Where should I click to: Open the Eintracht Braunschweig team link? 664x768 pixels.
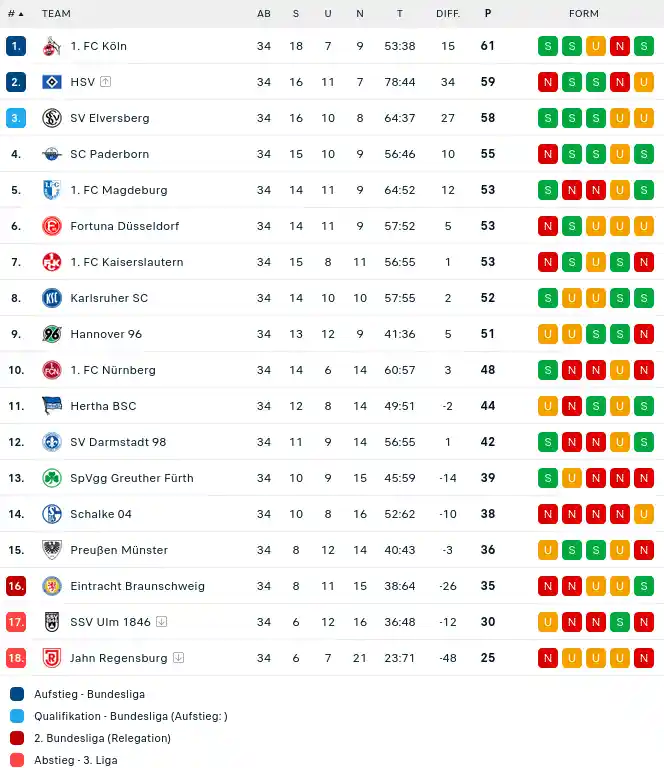tap(138, 586)
